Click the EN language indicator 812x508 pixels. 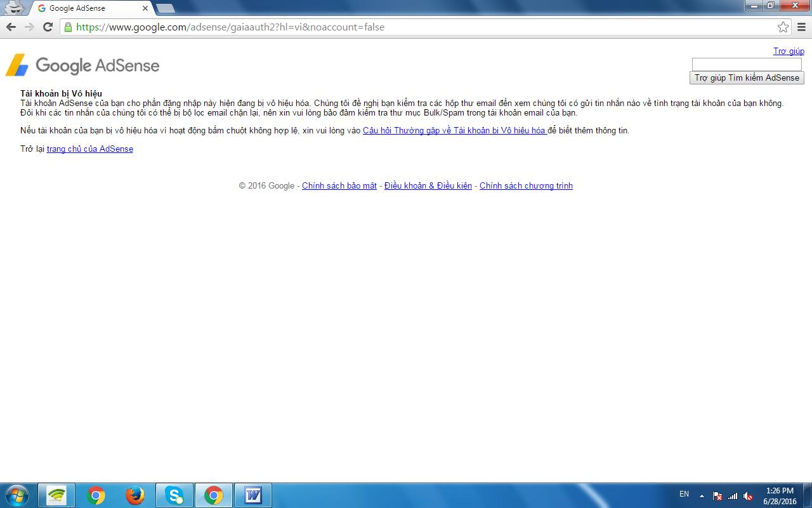(x=684, y=494)
